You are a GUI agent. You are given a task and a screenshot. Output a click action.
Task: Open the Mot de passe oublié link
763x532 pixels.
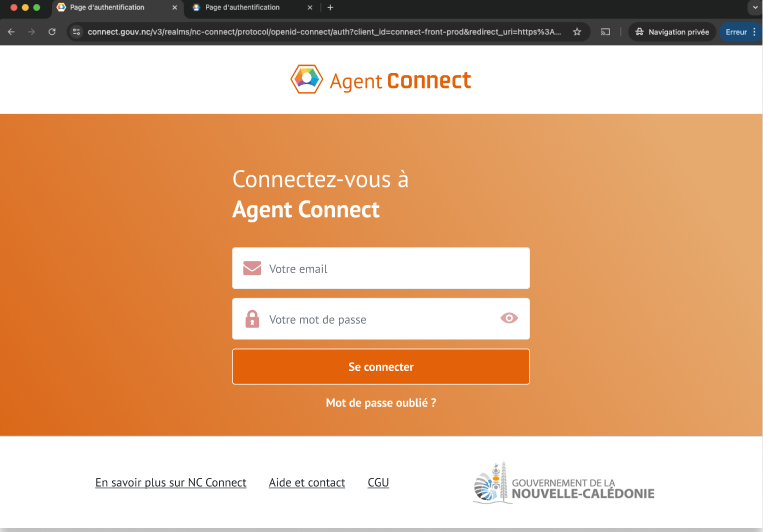click(381, 403)
